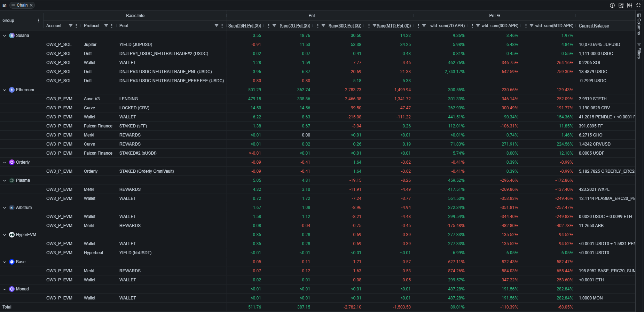The image size is (644, 312).
Task: Open filter icon next to Sum(30D PnL($)) header
Action: pos(323,26)
